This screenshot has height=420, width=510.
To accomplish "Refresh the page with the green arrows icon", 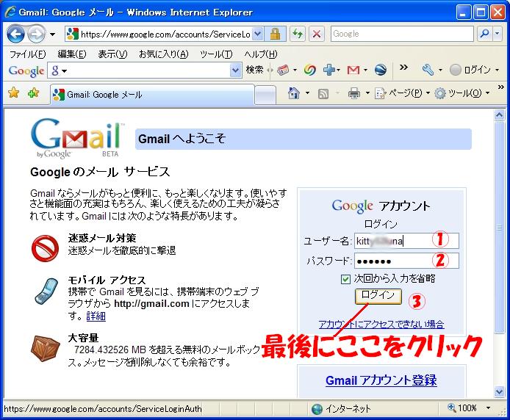I will tap(298, 34).
